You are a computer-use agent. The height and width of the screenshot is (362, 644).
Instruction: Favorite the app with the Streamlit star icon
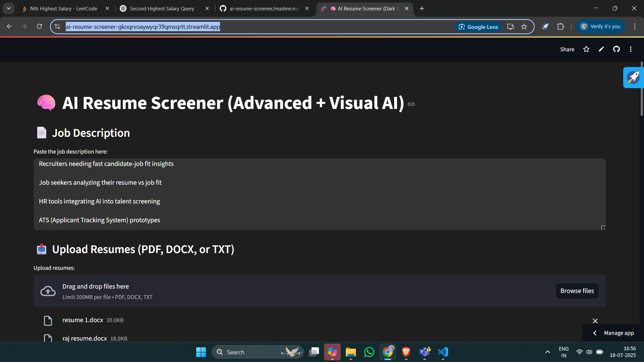tap(586, 49)
